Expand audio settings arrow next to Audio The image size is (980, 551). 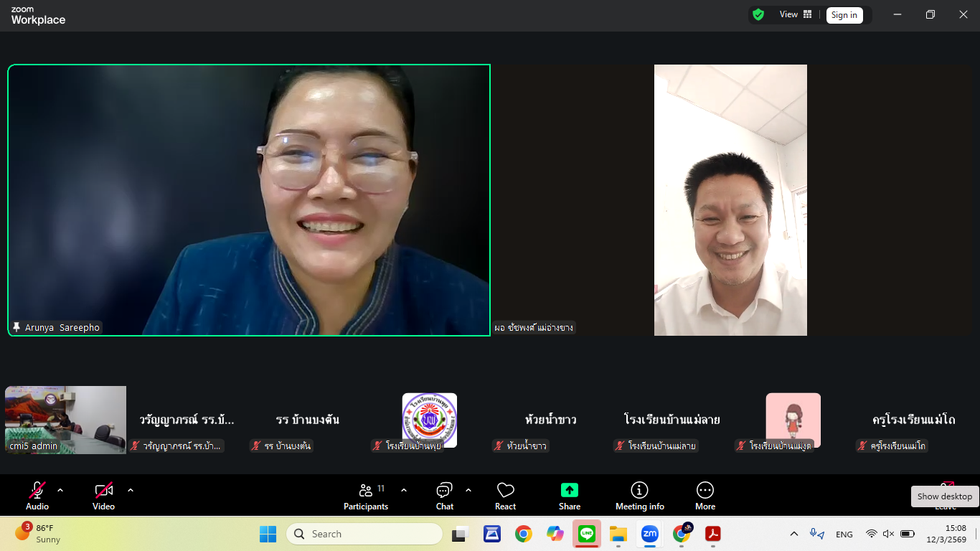[60, 490]
